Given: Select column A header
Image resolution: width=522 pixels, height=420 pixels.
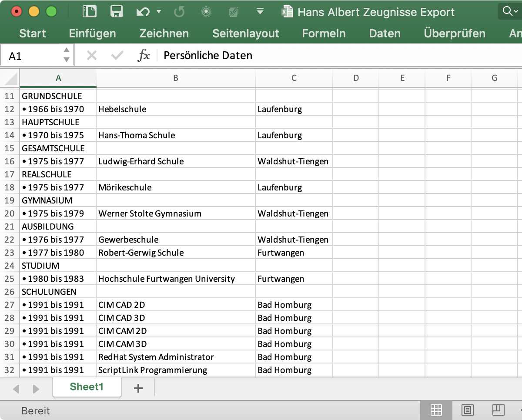Looking at the screenshot, I should [x=58, y=78].
